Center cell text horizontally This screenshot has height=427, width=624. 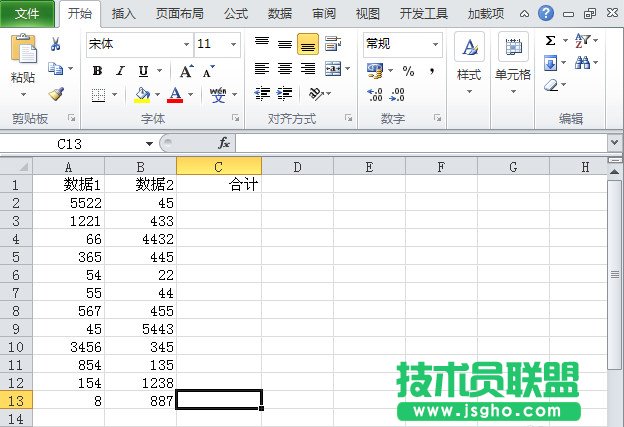point(285,69)
